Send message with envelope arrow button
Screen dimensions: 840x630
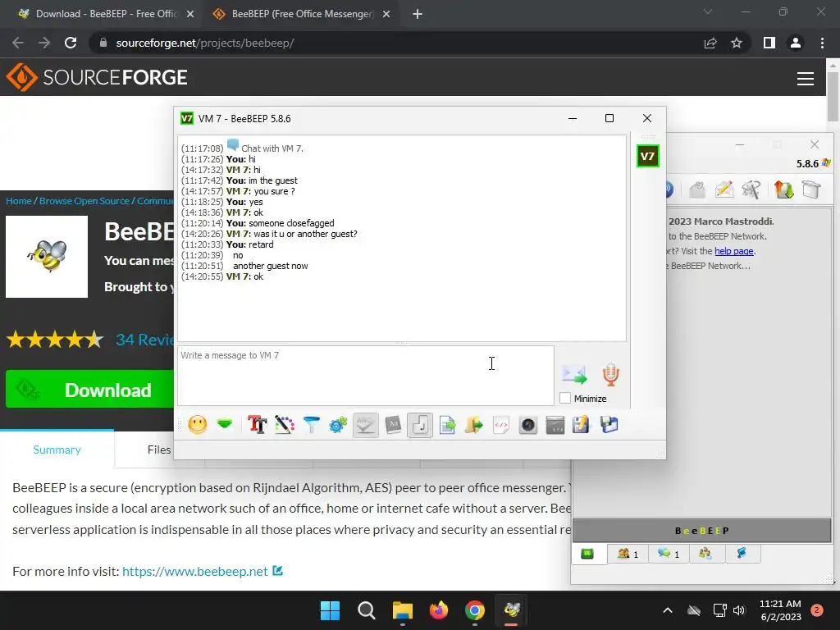[x=574, y=375]
